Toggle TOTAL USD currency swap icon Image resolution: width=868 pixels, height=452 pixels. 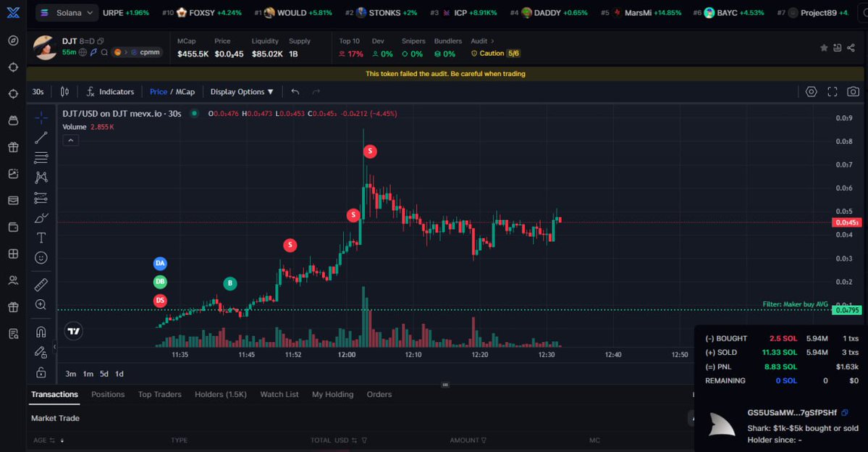[354, 440]
